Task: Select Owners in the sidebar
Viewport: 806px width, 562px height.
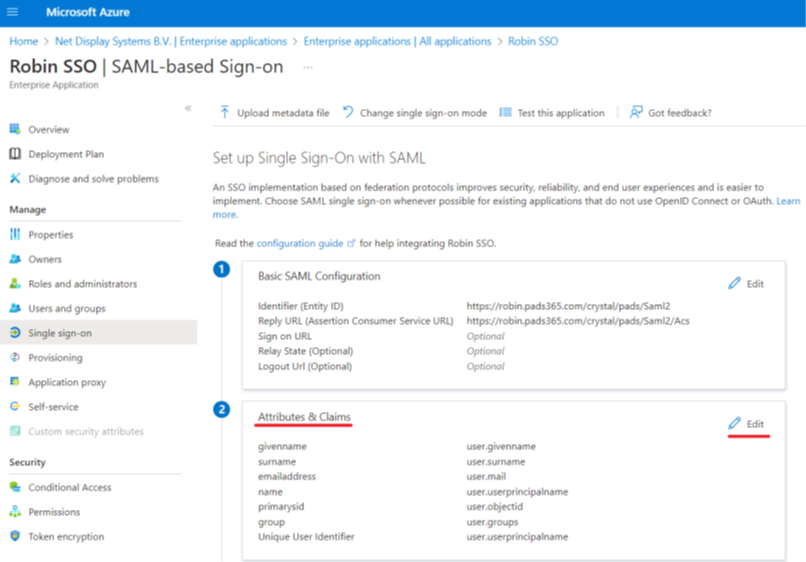Action: coord(45,260)
